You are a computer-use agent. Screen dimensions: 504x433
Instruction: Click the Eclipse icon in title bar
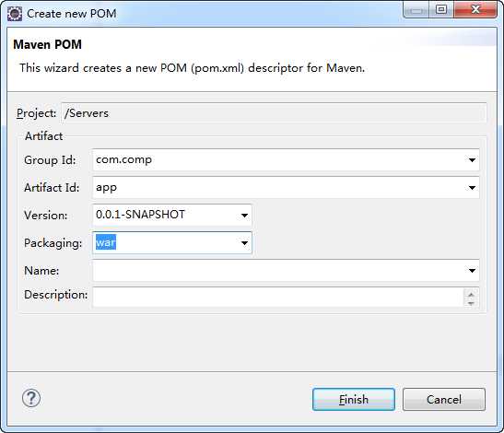pos(15,14)
